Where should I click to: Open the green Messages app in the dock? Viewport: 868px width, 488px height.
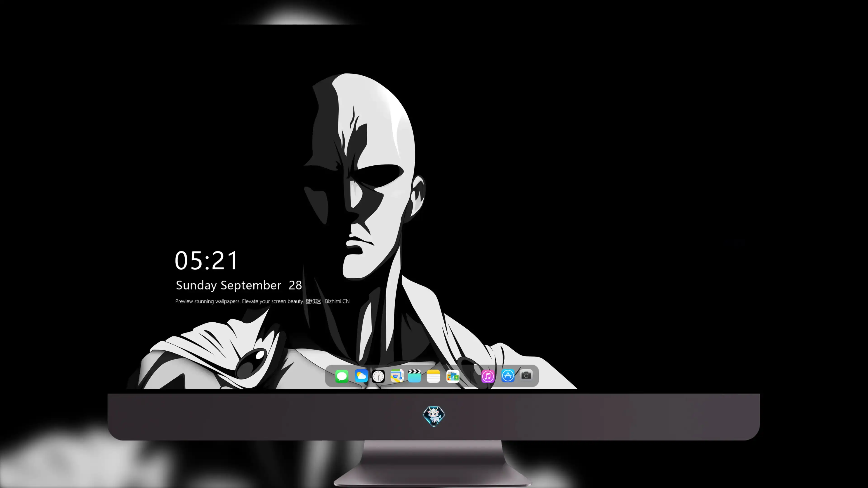click(x=342, y=376)
